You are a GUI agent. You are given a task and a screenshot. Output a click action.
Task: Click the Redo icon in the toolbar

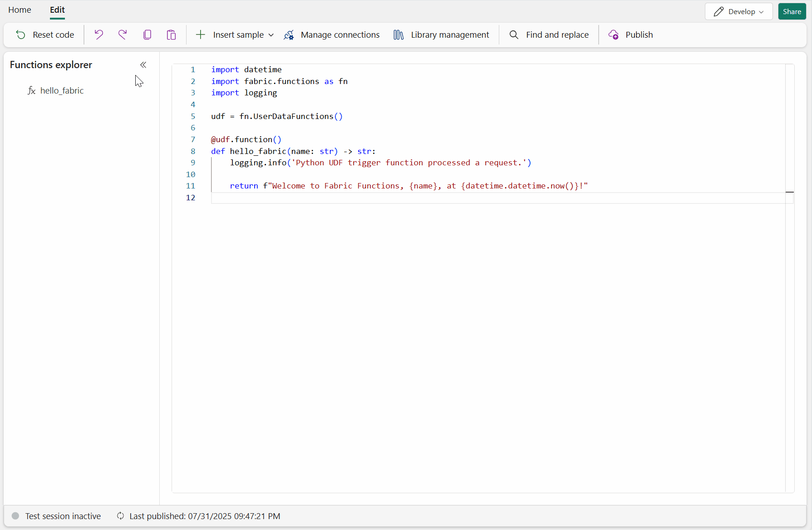pyautogui.click(x=122, y=35)
